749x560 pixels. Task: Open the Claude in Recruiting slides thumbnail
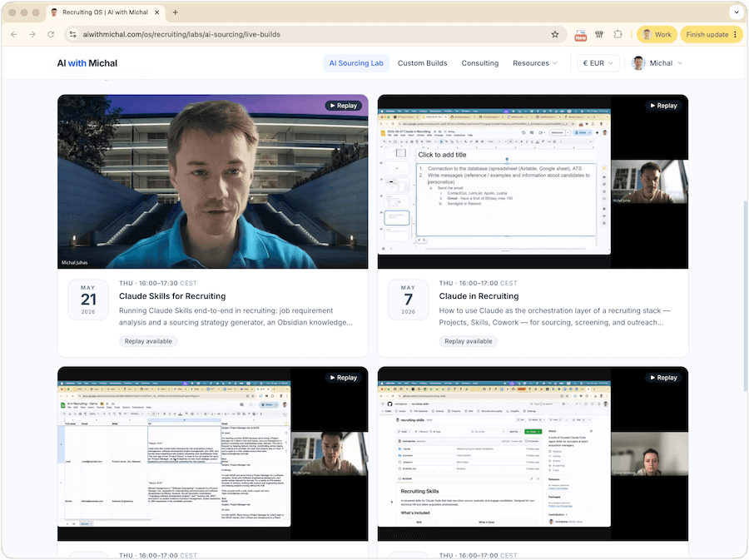click(x=533, y=181)
